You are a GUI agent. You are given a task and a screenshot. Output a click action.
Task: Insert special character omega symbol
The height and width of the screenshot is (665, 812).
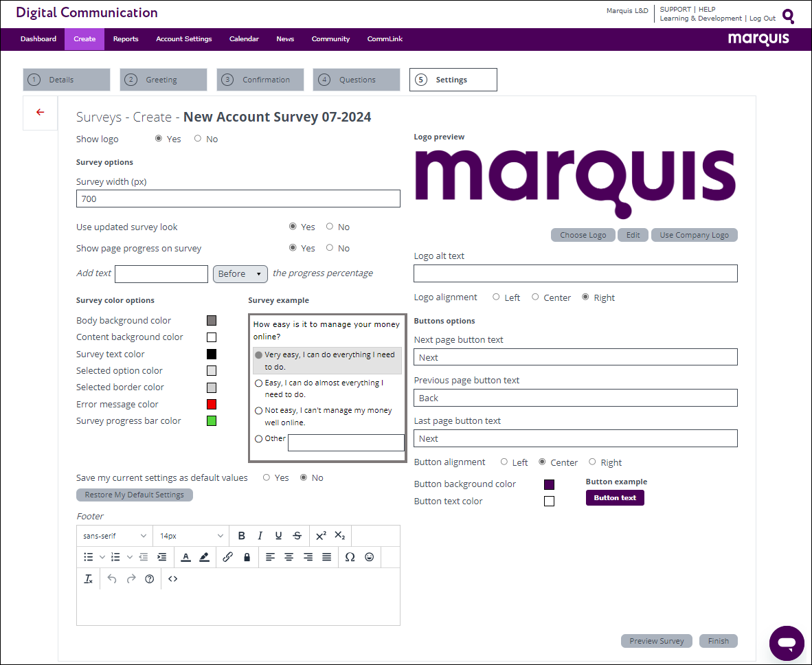point(350,556)
